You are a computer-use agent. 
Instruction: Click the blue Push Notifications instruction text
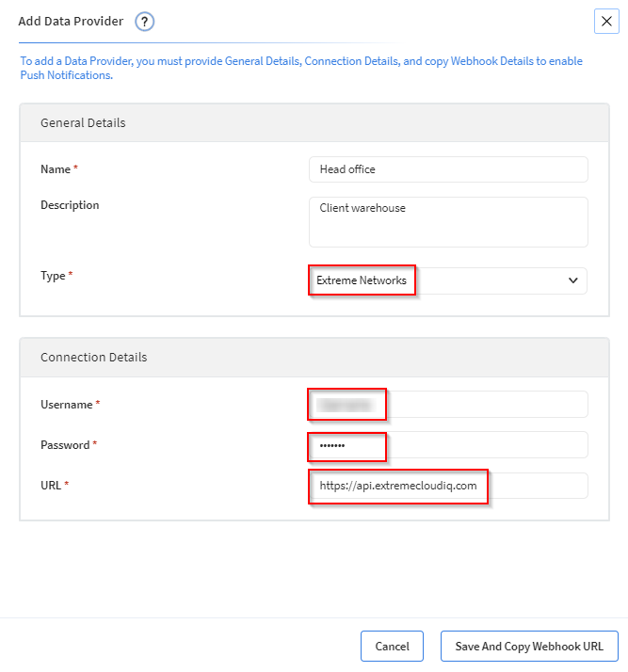click(301, 68)
